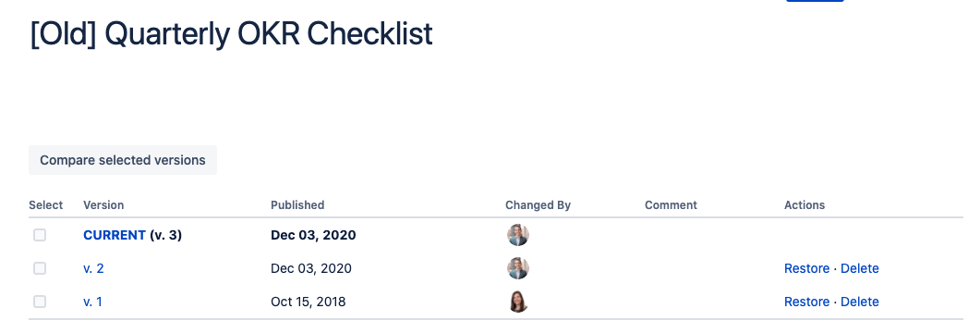Tick the checkbox for CURRENT (v. 3)
Viewport: 980px width, 333px height.
pos(40,235)
